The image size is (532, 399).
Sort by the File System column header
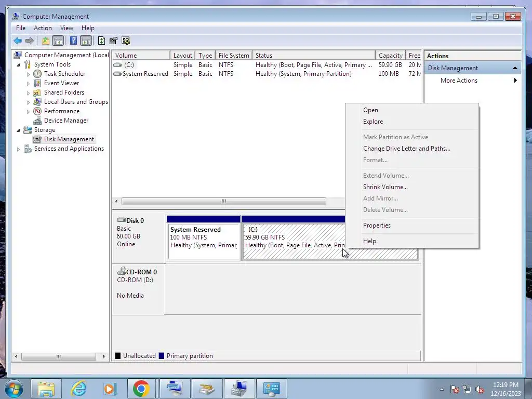coord(234,55)
